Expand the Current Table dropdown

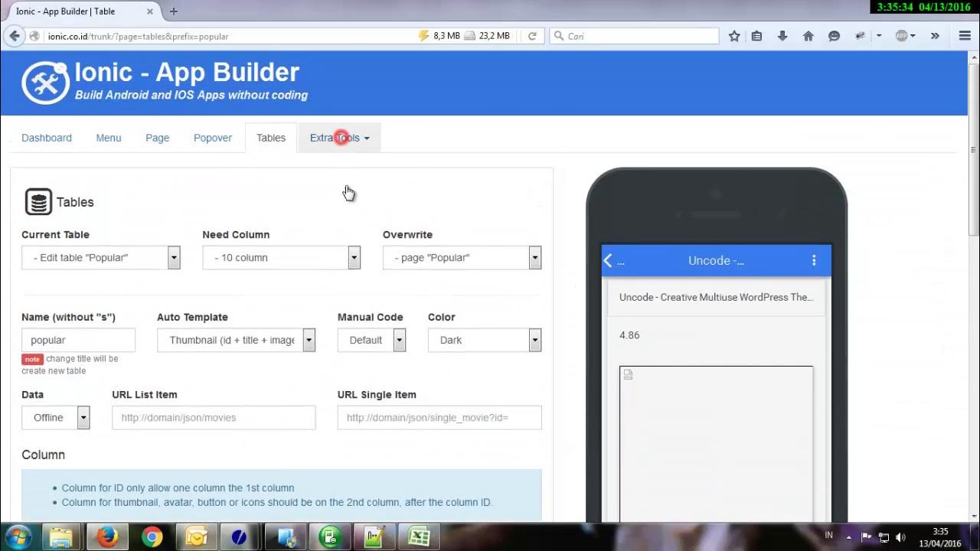coord(100,257)
